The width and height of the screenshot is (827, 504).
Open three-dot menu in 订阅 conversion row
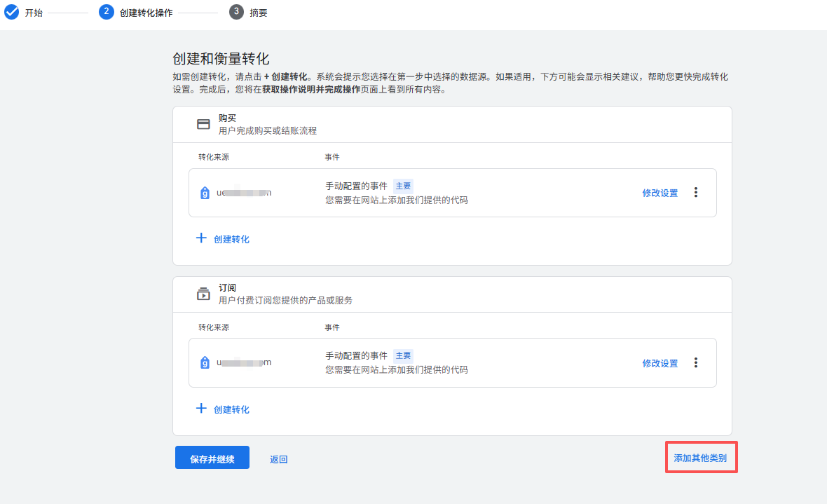695,362
